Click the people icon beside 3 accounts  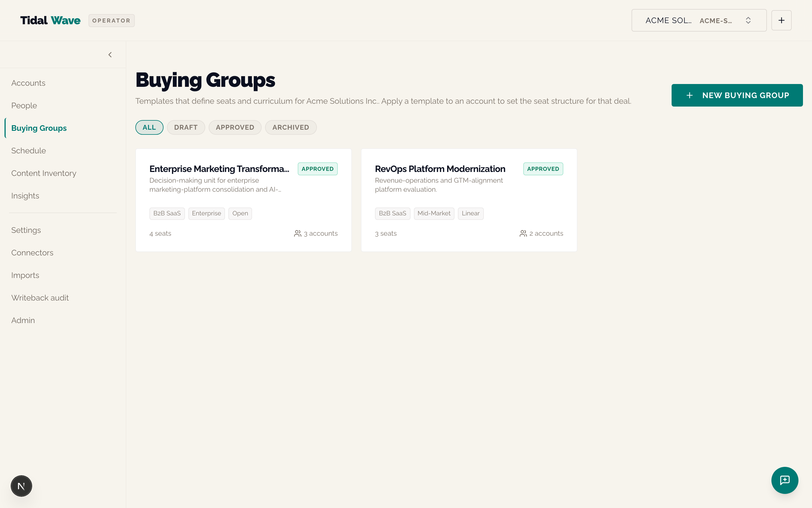pos(297,233)
